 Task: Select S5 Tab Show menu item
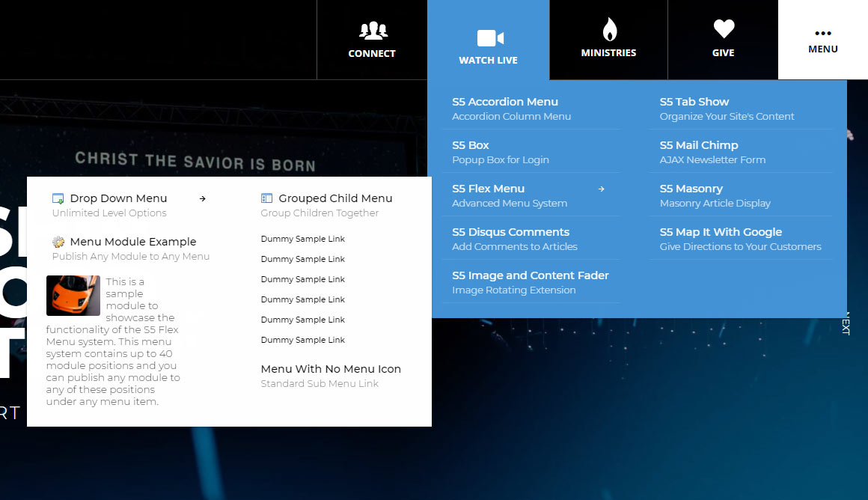(x=694, y=102)
